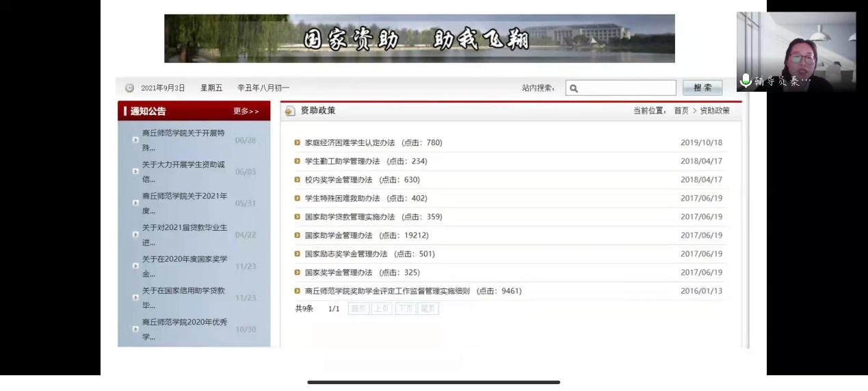Expand notices with 更多>> link
This screenshot has height=391, width=868.
coord(246,112)
